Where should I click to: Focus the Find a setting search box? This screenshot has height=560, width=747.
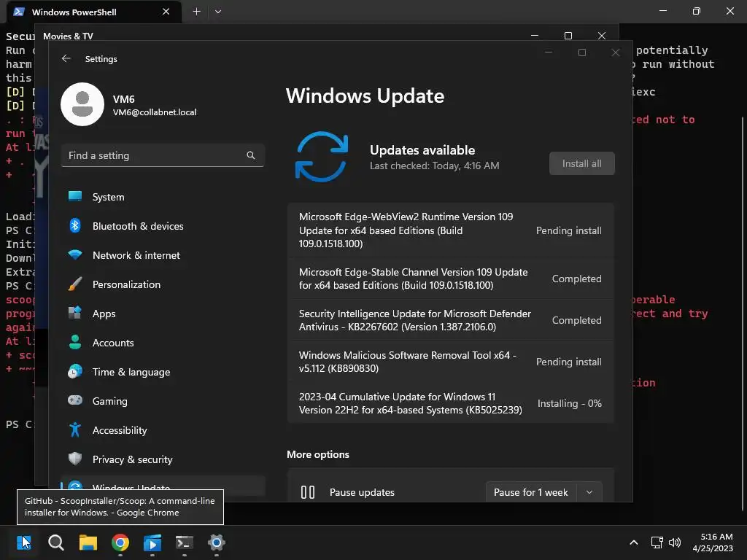click(163, 155)
